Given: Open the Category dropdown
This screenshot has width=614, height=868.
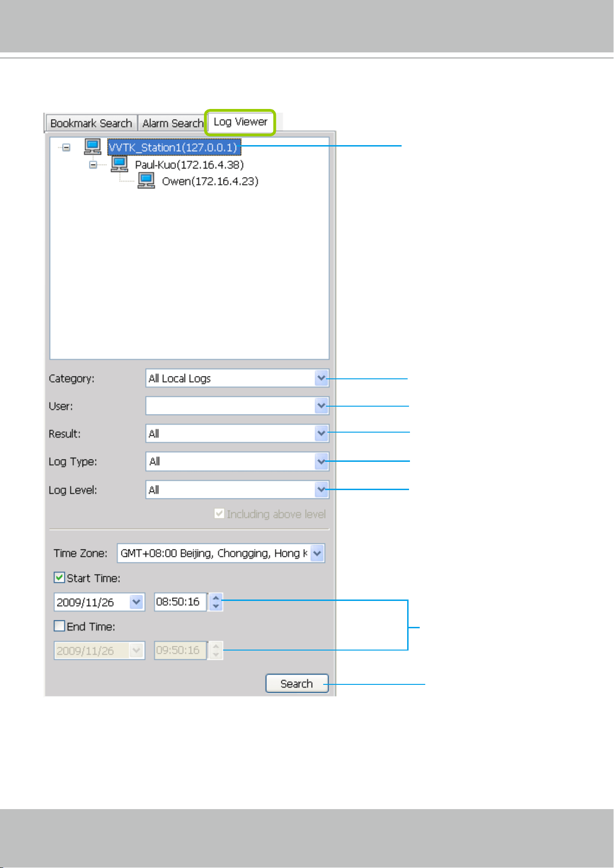Looking at the screenshot, I should tap(321, 378).
